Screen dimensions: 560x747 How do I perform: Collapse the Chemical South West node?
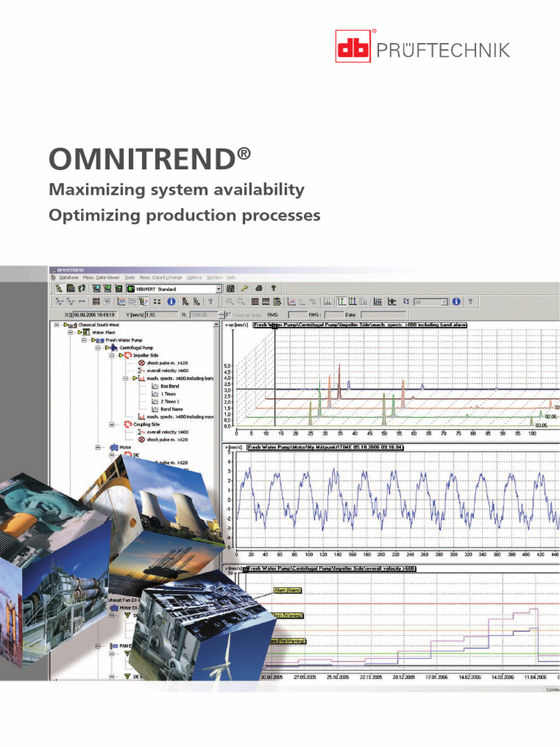point(57,325)
